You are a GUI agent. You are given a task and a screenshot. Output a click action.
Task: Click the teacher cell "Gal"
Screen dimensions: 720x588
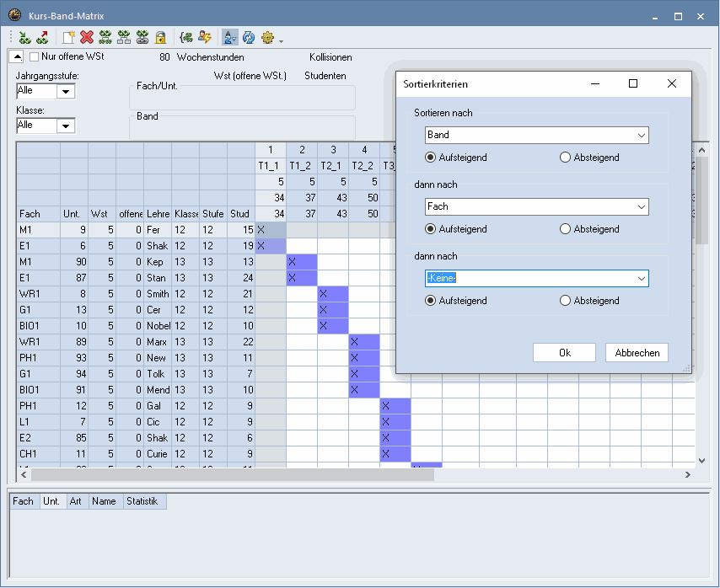click(x=158, y=406)
